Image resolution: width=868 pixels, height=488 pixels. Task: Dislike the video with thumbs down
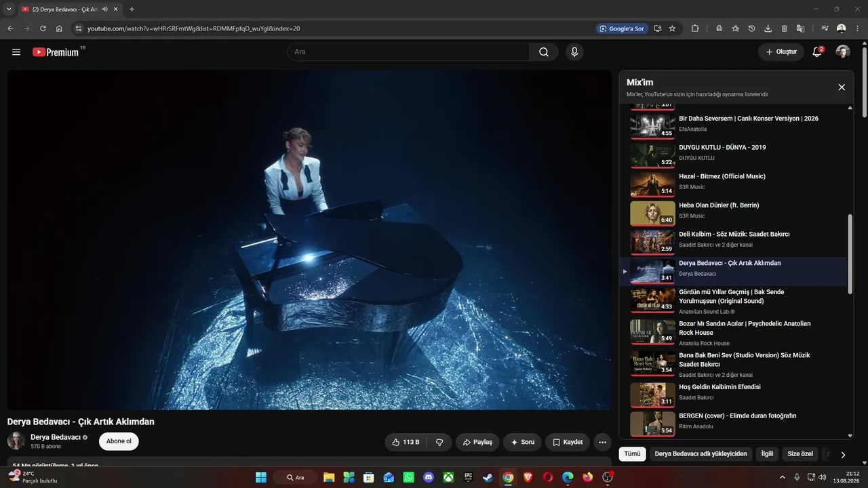click(x=439, y=442)
